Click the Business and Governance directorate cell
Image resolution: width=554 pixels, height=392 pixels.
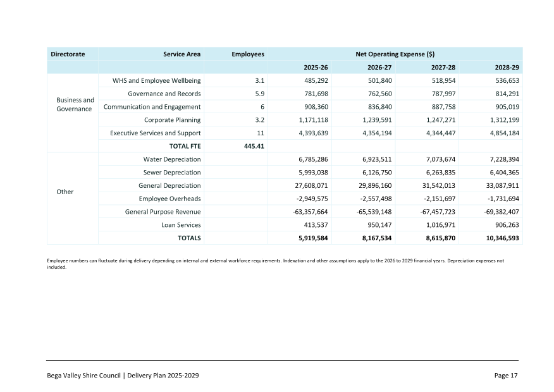point(75,104)
